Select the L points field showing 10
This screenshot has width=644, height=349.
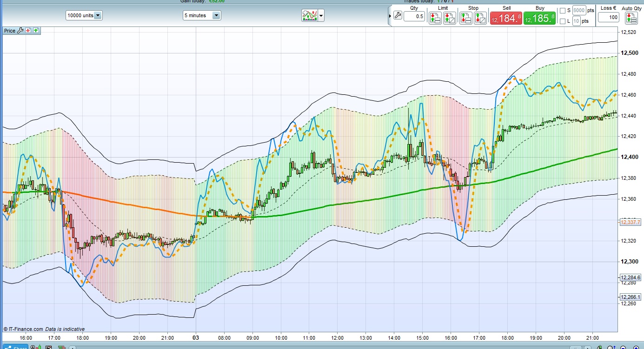[x=576, y=21]
